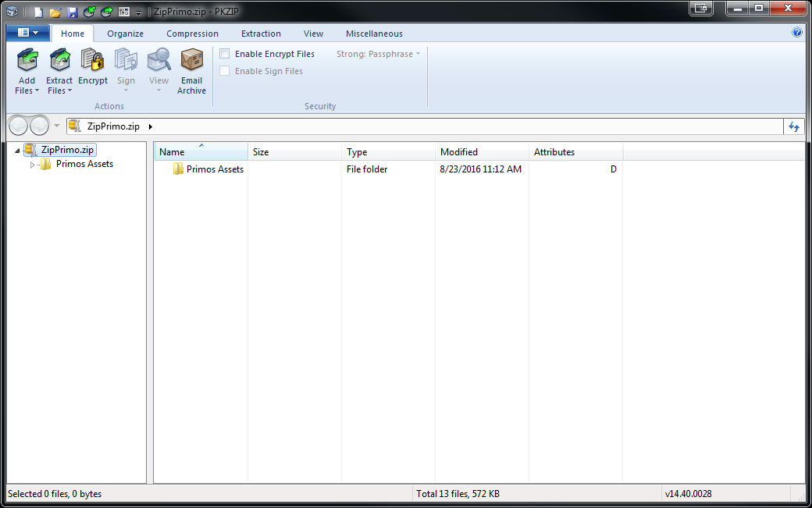Viewport: 812px width, 508px height.
Task: Click the Primos Assets folder icon in list
Action: point(178,169)
